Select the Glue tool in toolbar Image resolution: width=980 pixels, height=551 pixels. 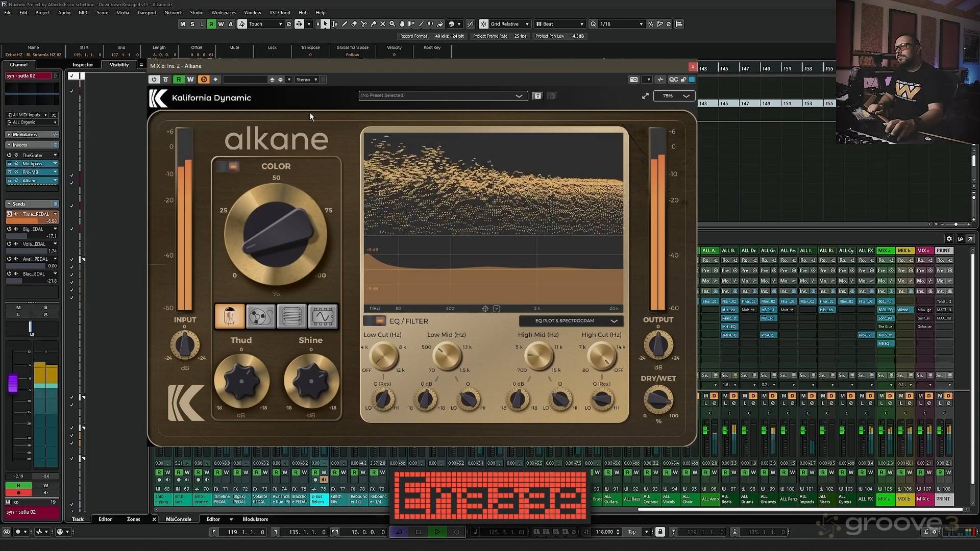(373, 24)
